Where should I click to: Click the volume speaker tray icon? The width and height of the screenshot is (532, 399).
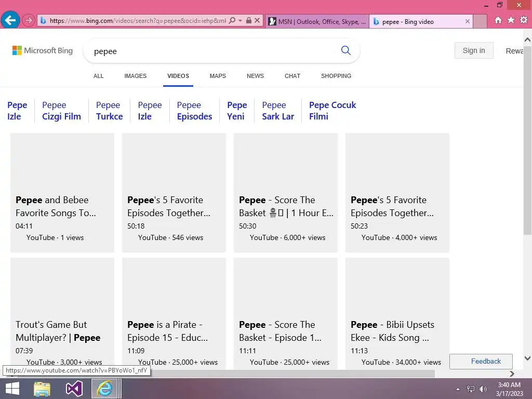[483, 389]
